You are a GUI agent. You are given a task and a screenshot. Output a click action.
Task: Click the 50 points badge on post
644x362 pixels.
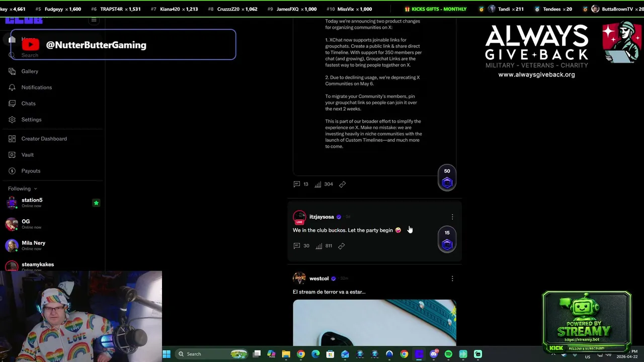point(447,178)
